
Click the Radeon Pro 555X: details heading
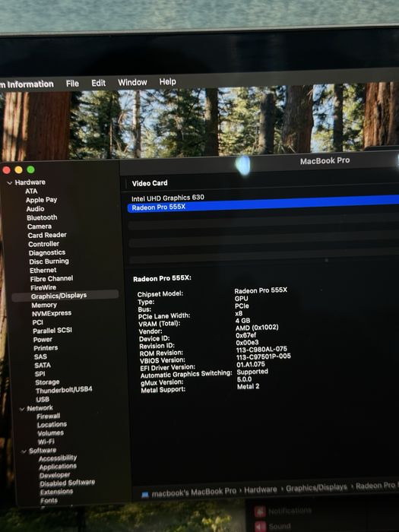coord(162,279)
